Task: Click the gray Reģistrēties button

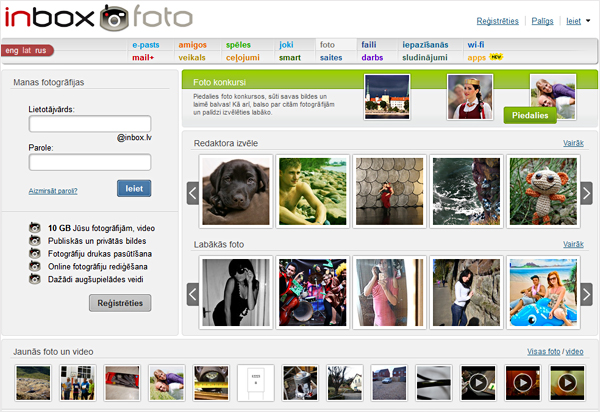Action: pos(120,303)
